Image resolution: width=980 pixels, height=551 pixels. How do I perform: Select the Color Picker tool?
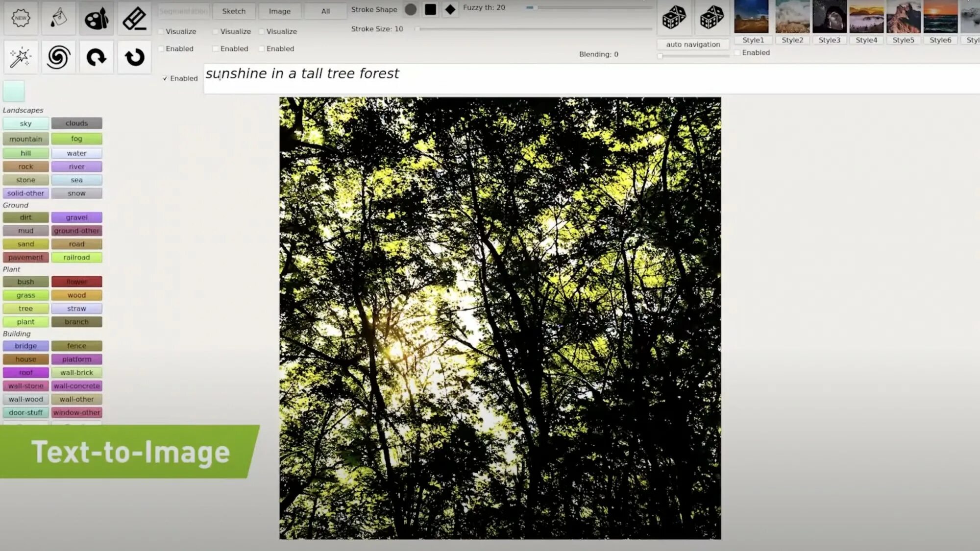(96, 18)
